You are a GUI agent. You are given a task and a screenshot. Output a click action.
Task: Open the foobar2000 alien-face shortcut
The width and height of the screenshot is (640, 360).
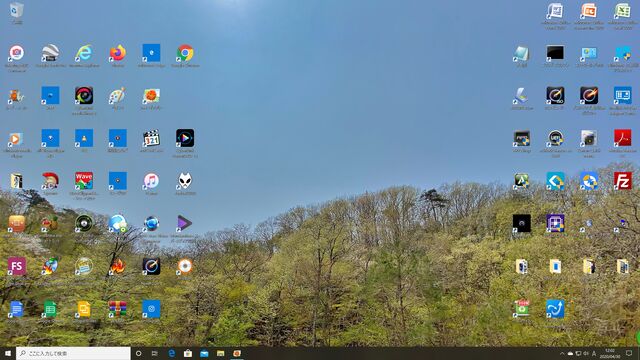[x=185, y=181]
